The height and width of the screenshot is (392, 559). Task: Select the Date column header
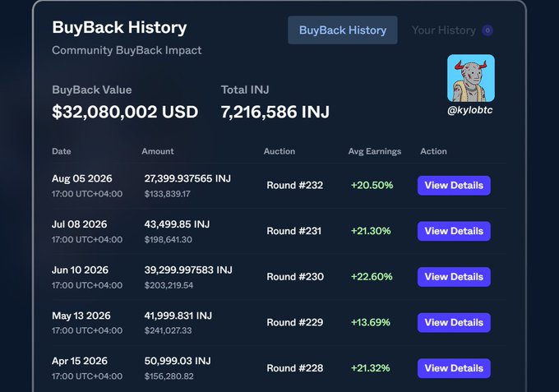pos(62,151)
